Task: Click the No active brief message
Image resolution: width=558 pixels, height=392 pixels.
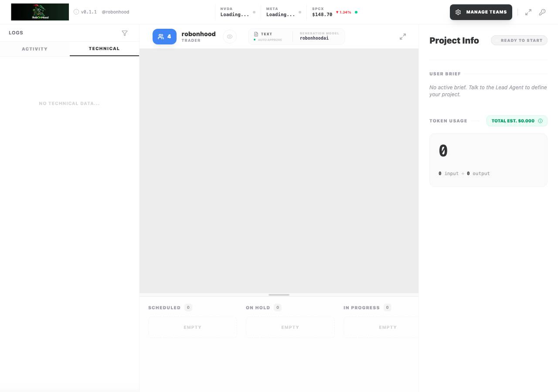Action: click(488, 91)
